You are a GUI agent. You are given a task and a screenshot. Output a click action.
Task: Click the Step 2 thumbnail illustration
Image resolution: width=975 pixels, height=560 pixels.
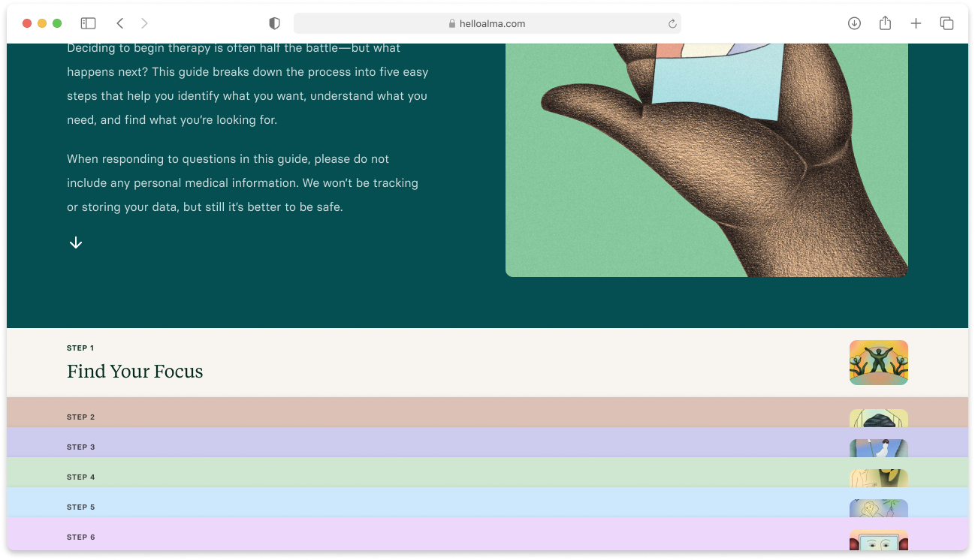pos(879,418)
